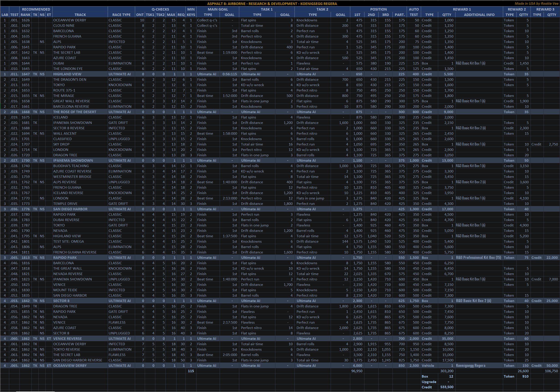Click the 533,500 credit summary value

point(447,387)
